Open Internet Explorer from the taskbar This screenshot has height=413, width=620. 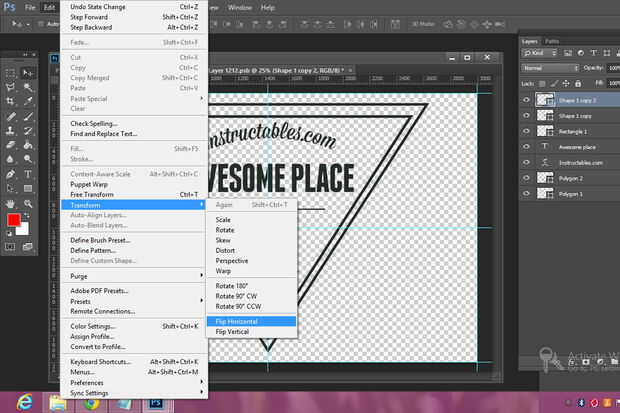coord(25,403)
